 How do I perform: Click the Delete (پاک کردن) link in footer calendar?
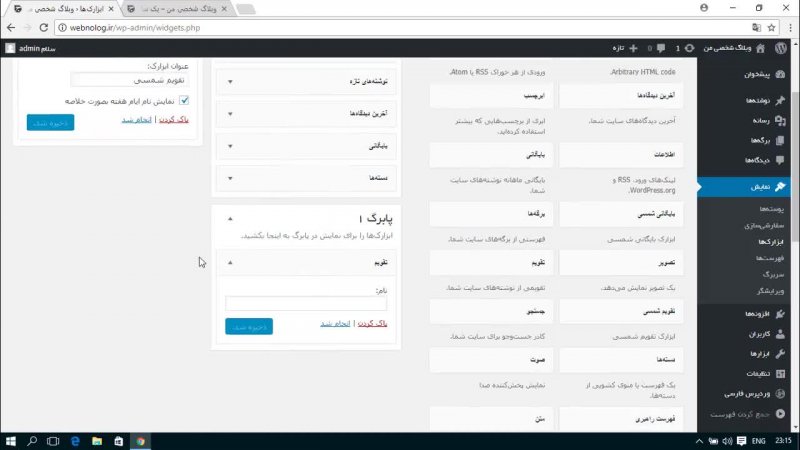[x=371, y=325]
